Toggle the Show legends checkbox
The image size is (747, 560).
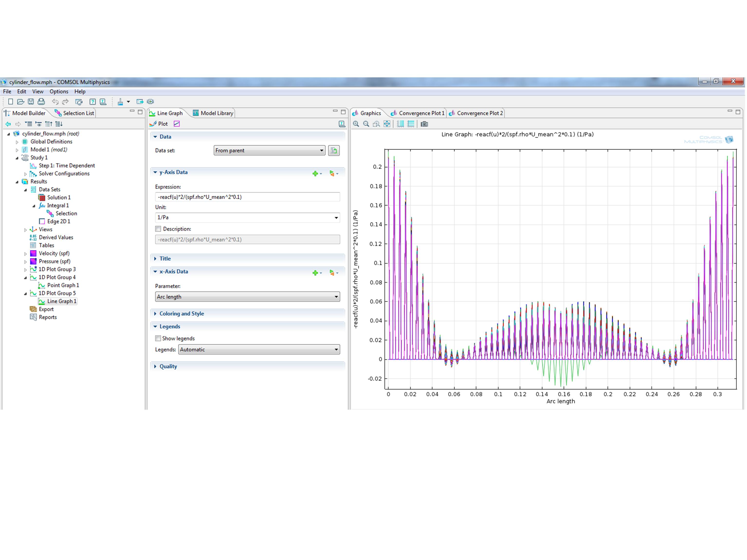(x=158, y=338)
